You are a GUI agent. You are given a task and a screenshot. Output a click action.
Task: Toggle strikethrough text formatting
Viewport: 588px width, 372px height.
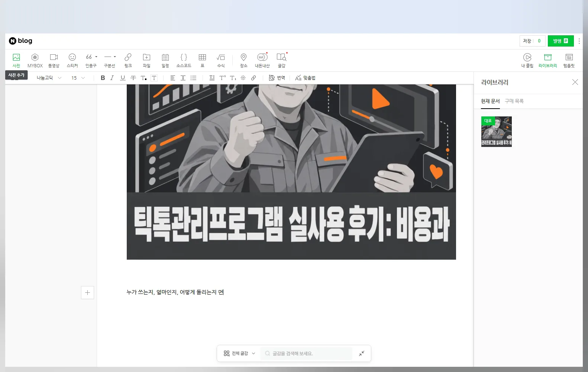point(133,78)
